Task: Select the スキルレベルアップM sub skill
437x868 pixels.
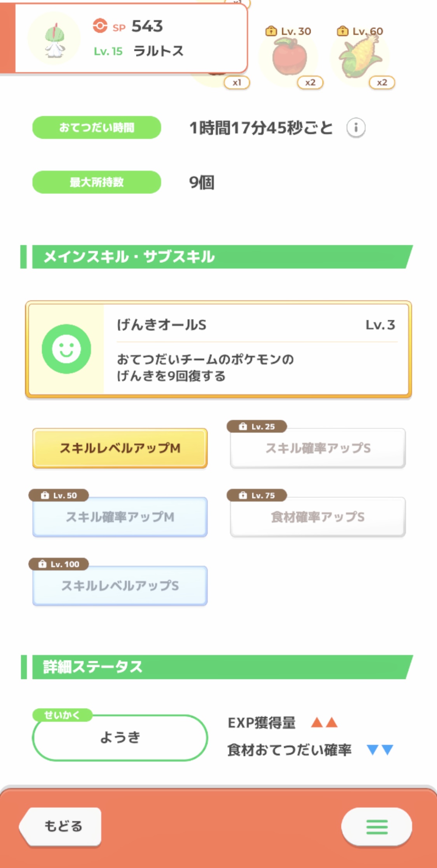Action: (120, 448)
